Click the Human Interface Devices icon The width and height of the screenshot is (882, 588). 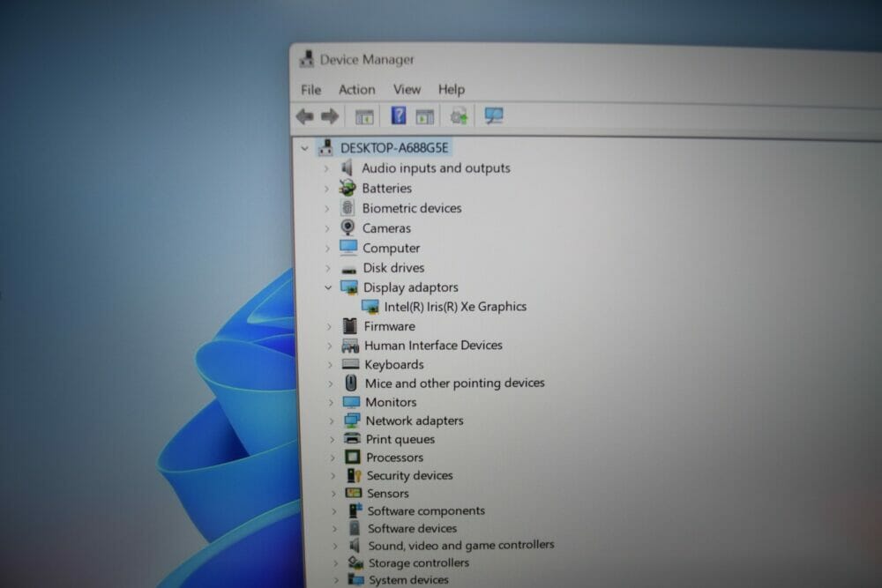click(350, 346)
